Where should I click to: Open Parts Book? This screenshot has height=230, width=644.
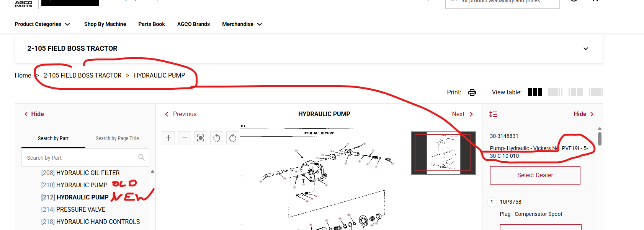[152, 24]
